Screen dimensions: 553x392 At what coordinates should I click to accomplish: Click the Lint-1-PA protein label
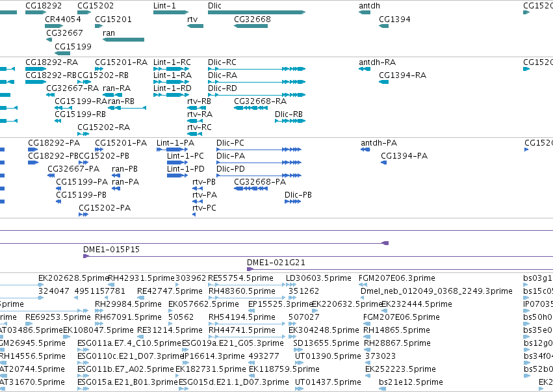pos(175,143)
